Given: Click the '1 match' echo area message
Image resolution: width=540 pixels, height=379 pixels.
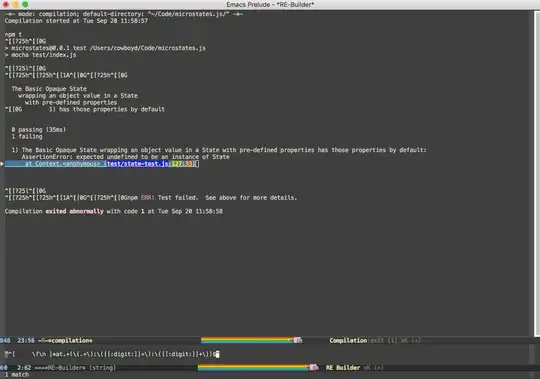Looking at the screenshot, I should [17, 375].
